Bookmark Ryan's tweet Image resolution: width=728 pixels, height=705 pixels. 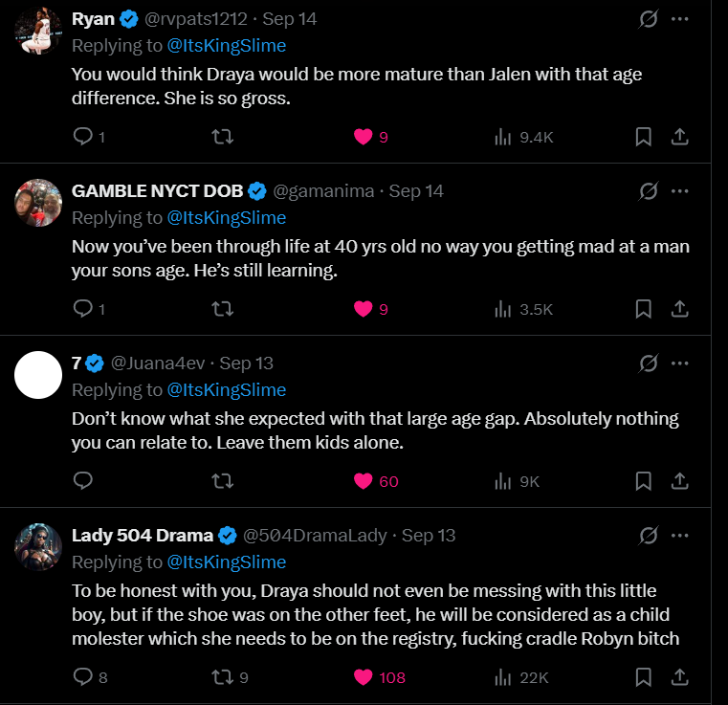point(644,137)
